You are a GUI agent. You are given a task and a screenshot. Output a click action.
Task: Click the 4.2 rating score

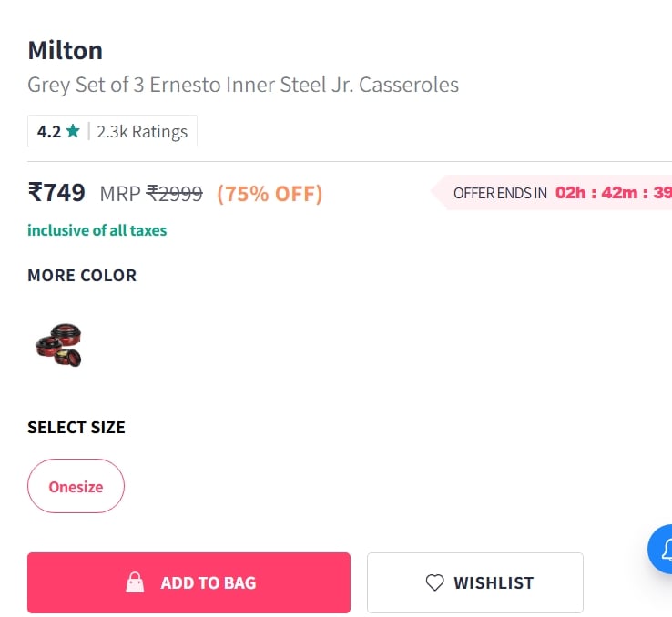49,131
